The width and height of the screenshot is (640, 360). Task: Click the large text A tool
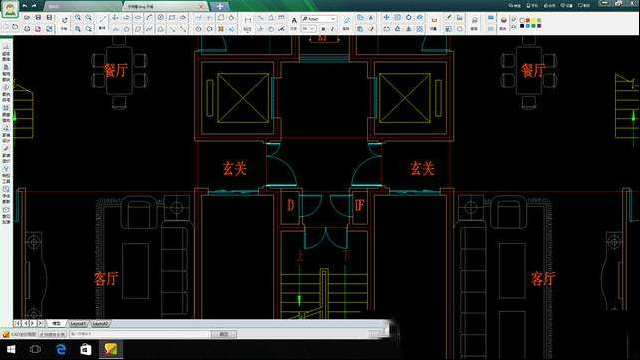294,20
